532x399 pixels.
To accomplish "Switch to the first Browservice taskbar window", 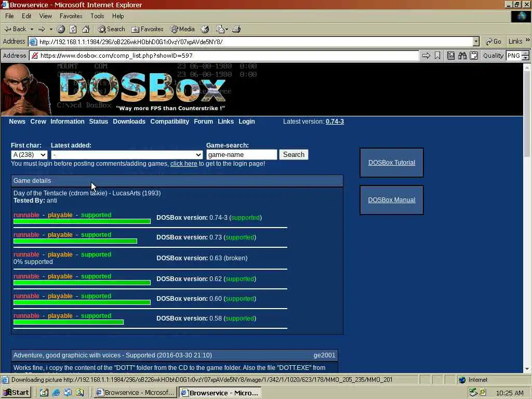I will click(x=136, y=393).
